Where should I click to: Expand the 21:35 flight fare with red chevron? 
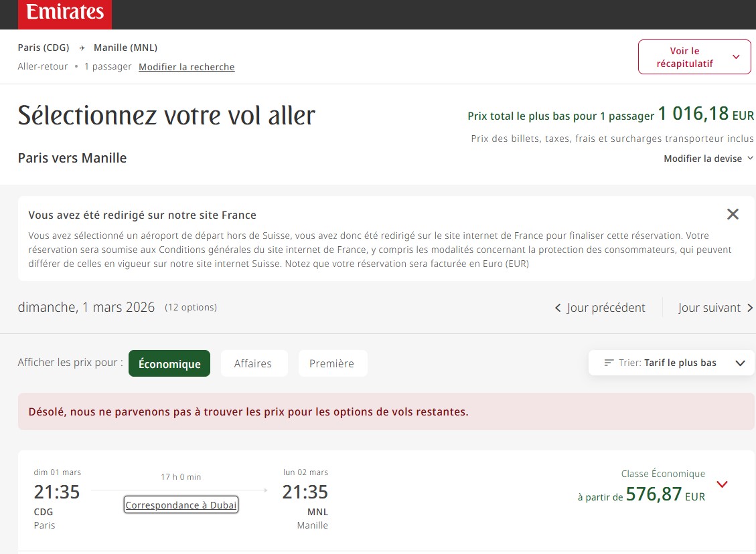click(x=722, y=484)
